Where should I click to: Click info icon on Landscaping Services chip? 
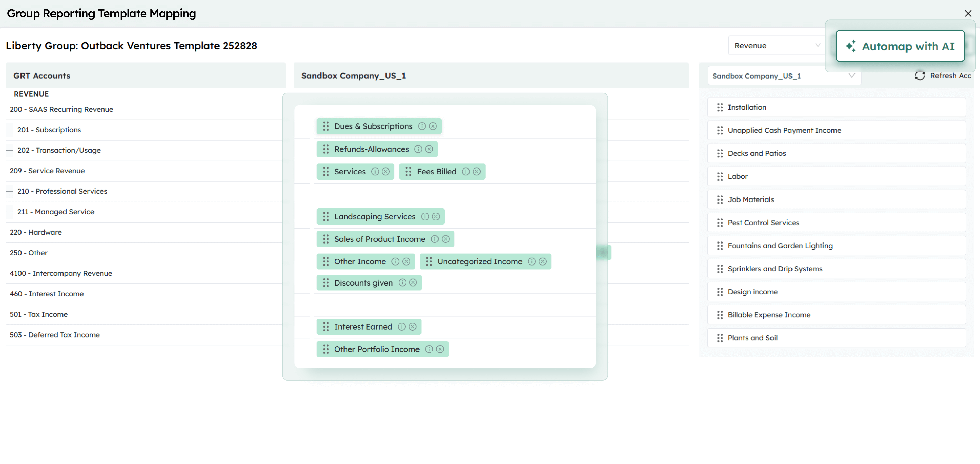point(425,216)
